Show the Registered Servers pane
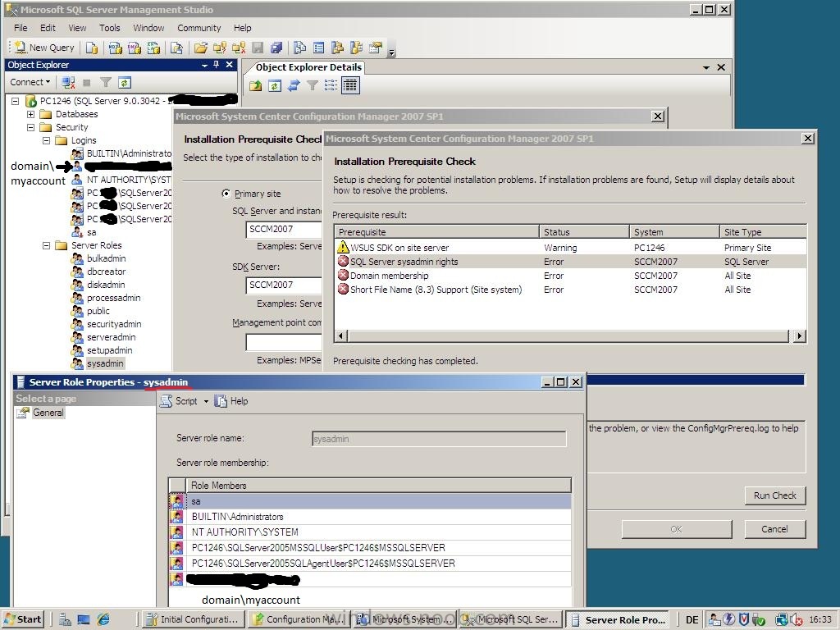840x630 pixels. [300, 48]
